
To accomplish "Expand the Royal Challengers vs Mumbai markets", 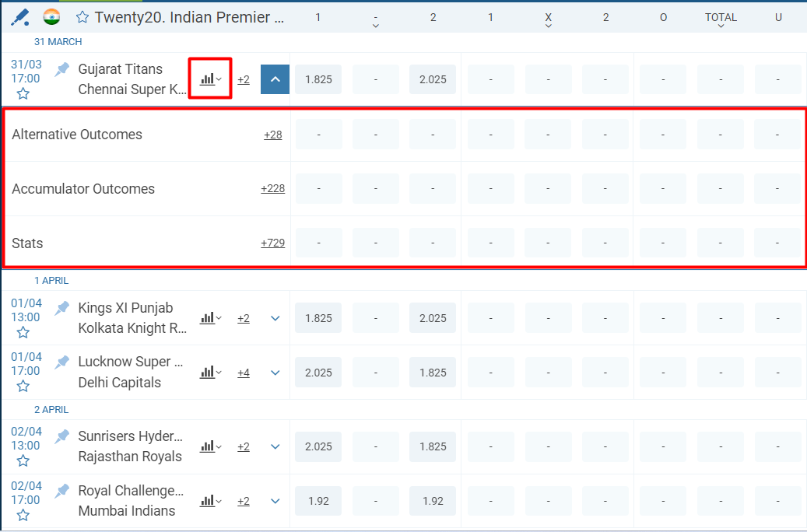I will (x=275, y=501).
